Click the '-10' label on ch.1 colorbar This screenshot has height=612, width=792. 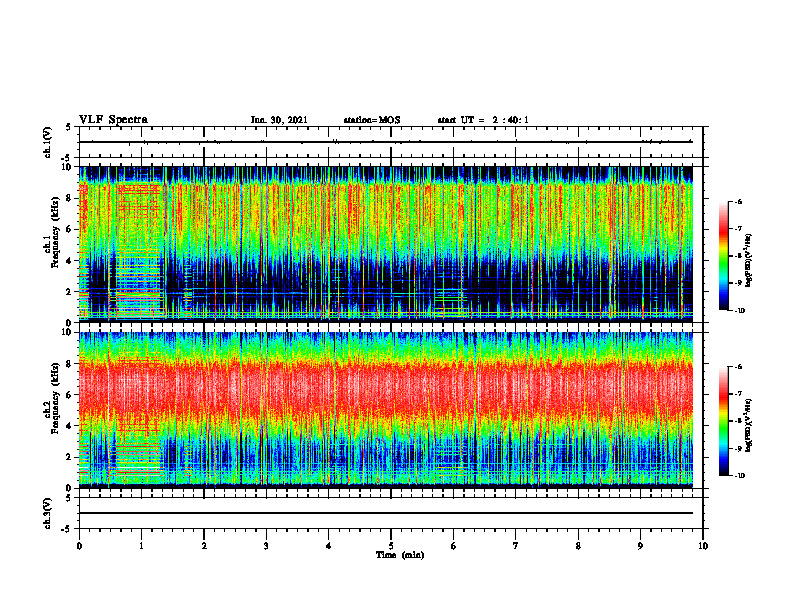(739, 311)
